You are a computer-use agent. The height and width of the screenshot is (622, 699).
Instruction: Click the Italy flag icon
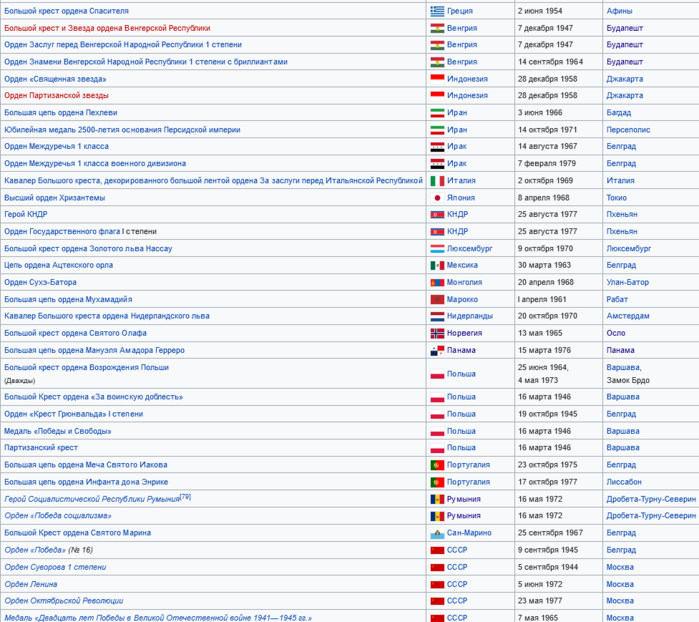point(437,181)
